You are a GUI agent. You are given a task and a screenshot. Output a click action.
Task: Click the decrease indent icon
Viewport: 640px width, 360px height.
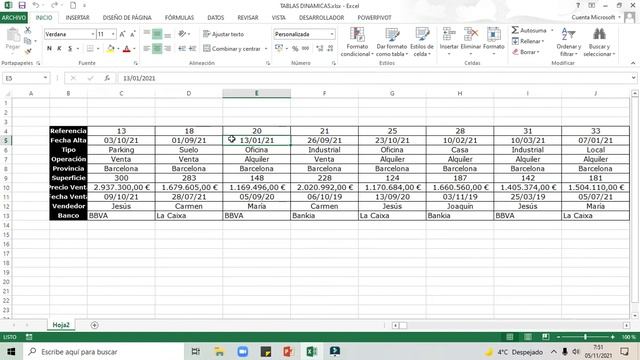point(182,49)
